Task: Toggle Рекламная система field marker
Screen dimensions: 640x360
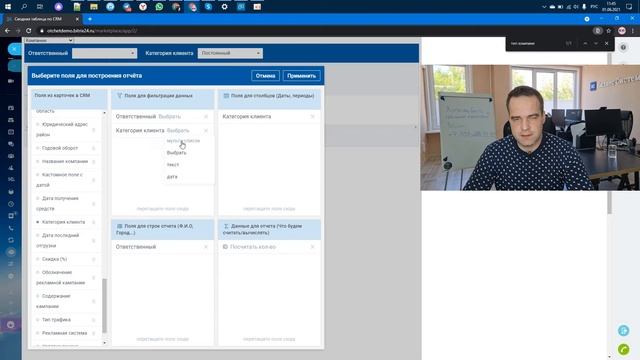Action: 38,333
